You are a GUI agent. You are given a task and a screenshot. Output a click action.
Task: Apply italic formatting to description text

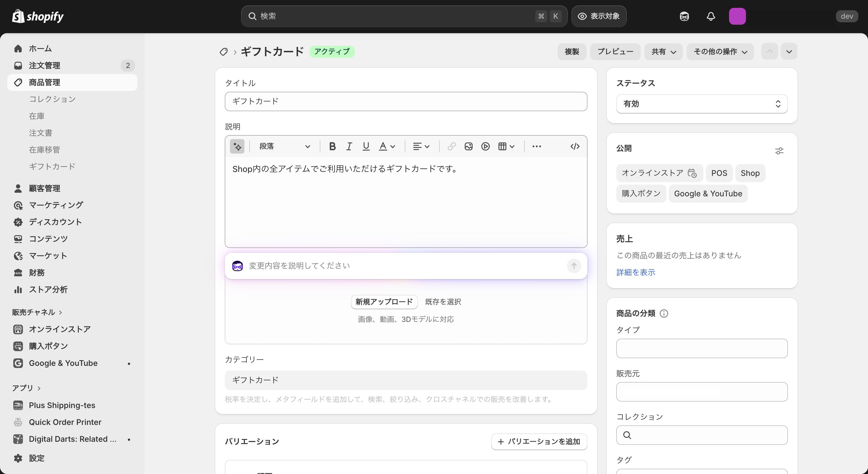349,146
